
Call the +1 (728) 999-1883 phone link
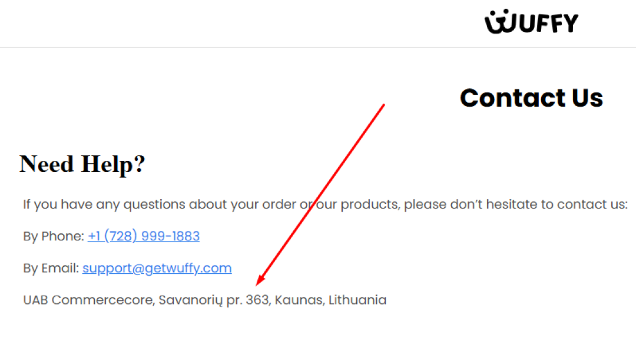pos(144,236)
